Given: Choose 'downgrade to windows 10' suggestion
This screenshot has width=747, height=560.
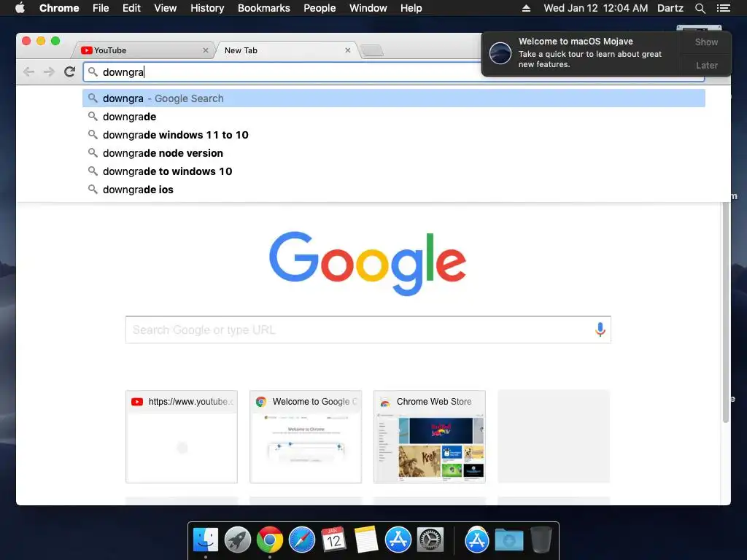Looking at the screenshot, I should click(393, 171).
